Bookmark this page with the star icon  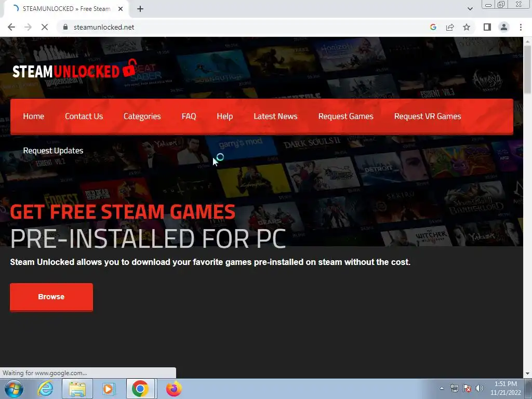[467, 27]
